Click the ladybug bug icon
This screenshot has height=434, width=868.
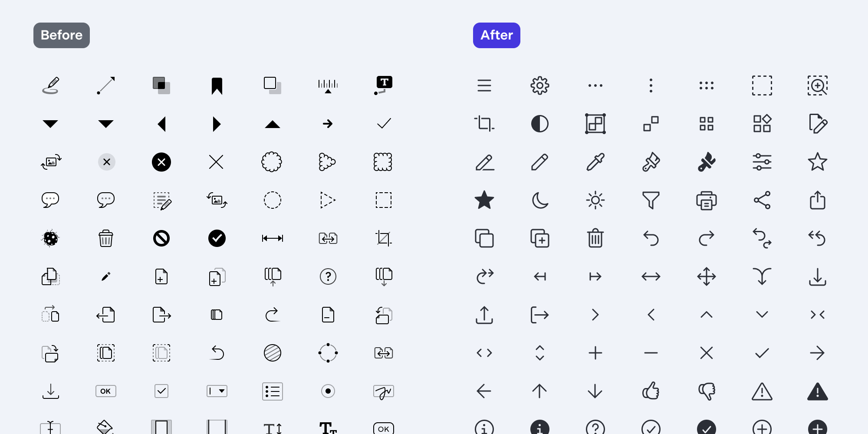click(x=50, y=238)
